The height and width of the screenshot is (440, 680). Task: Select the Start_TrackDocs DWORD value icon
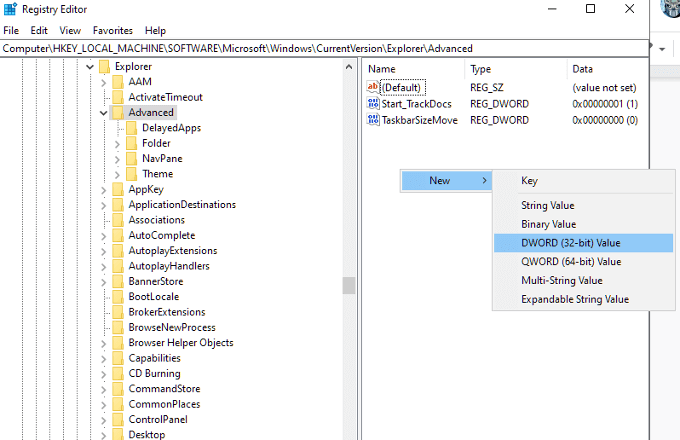pos(373,104)
